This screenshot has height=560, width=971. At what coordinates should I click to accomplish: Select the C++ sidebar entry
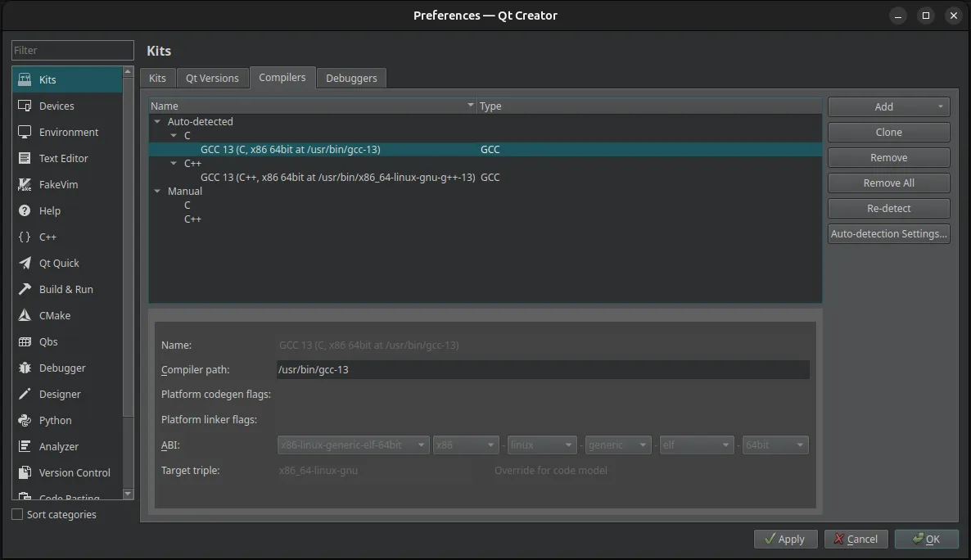pos(49,237)
